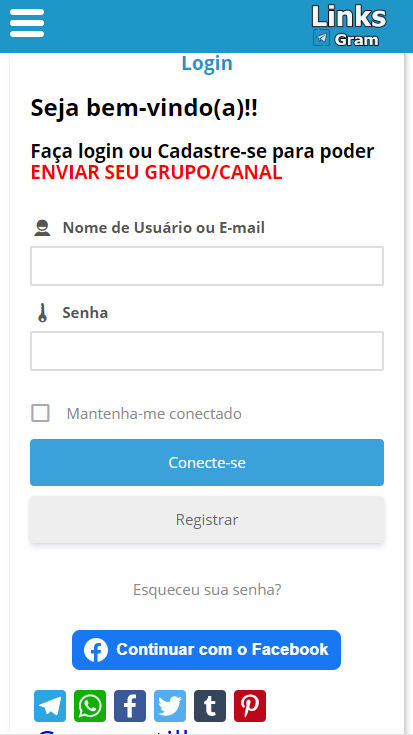
Task: Share via the Telegram icon
Action: (x=50, y=706)
